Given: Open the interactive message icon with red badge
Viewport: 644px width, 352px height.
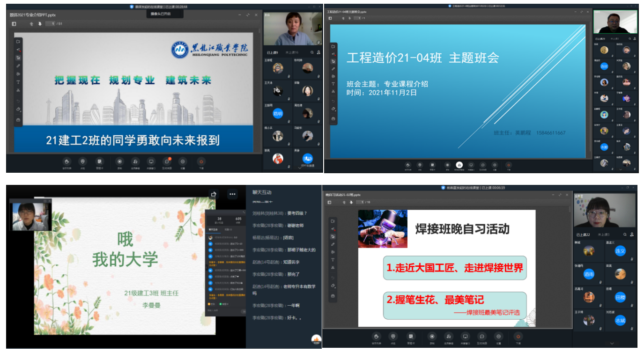Looking at the screenshot, I should [x=167, y=161].
